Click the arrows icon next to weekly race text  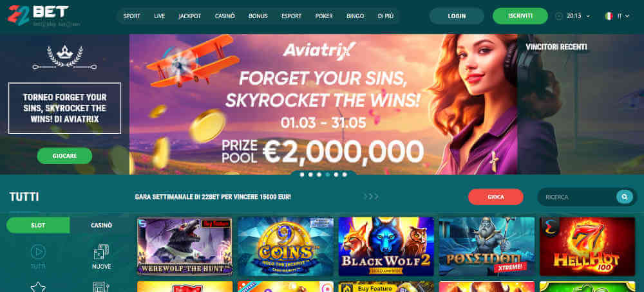pyautogui.click(x=371, y=197)
